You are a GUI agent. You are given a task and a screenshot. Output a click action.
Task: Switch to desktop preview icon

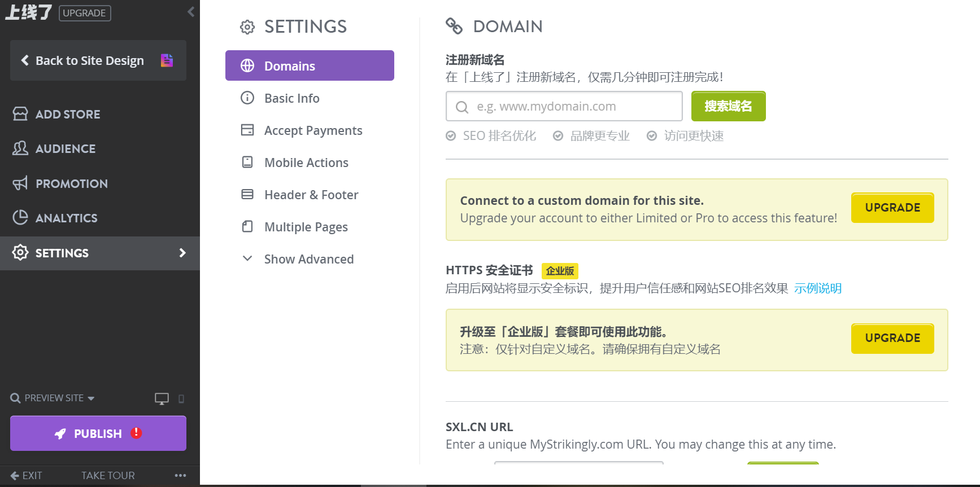tap(162, 398)
